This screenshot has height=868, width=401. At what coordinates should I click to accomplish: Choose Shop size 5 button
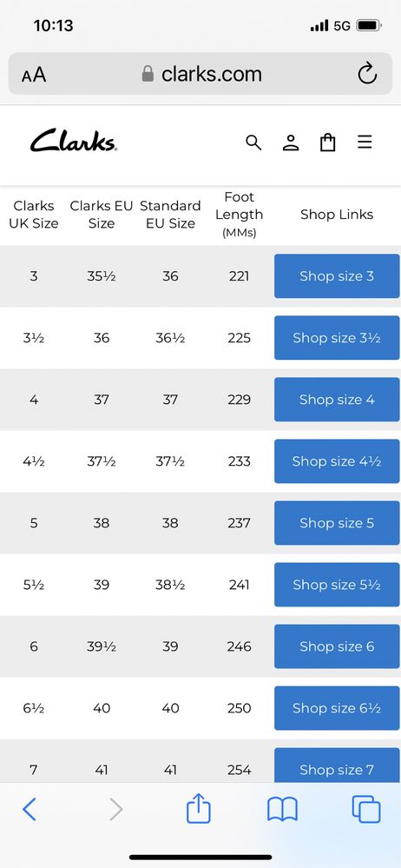point(337,523)
